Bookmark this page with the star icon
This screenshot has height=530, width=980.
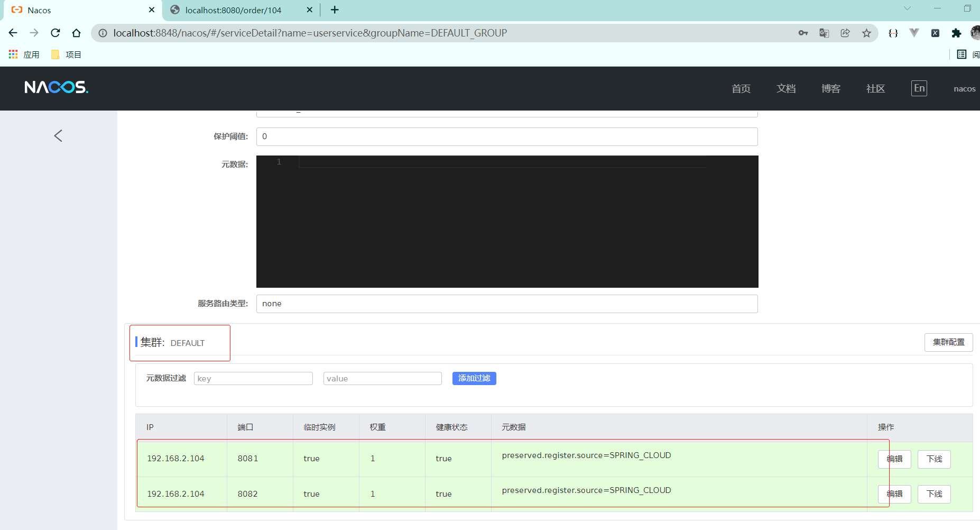[x=866, y=33]
